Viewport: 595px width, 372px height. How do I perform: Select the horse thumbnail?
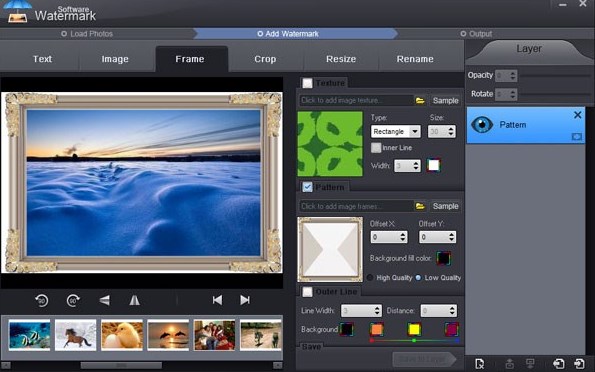point(76,334)
